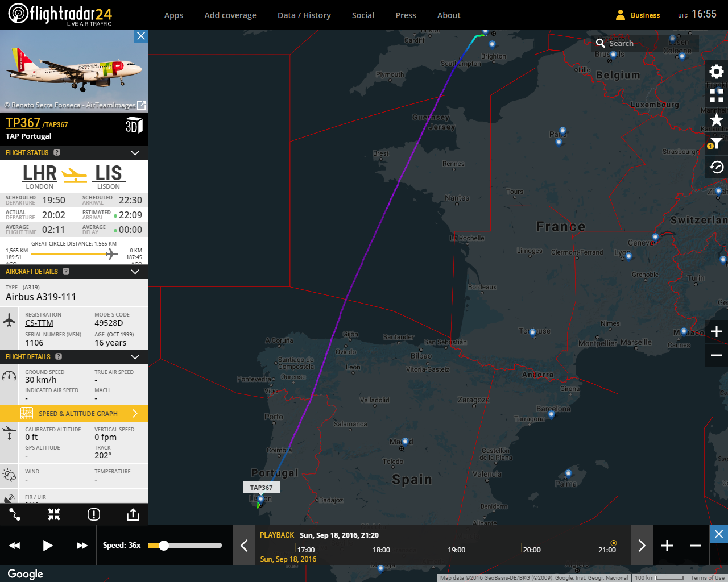Close the playback timeline bar
This screenshot has height=582, width=728.
tap(719, 534)
